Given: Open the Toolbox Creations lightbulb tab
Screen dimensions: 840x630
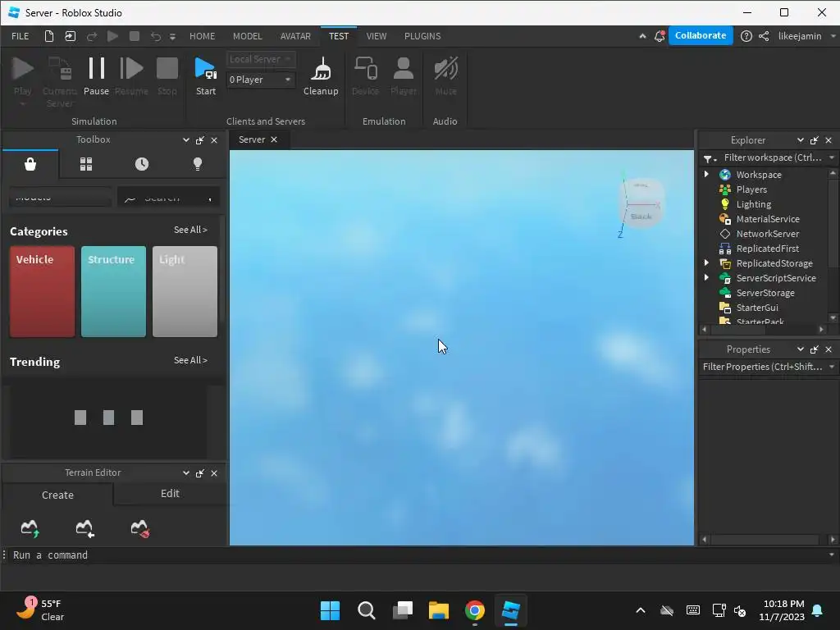Looking at the screenshot, I should coord(198,164).
